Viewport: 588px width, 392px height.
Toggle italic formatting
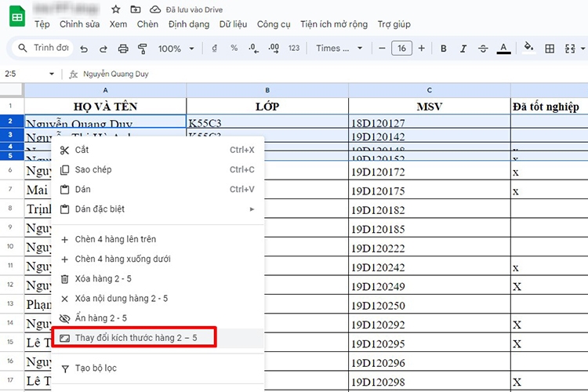pyautogui.click(x=463, y=49)
